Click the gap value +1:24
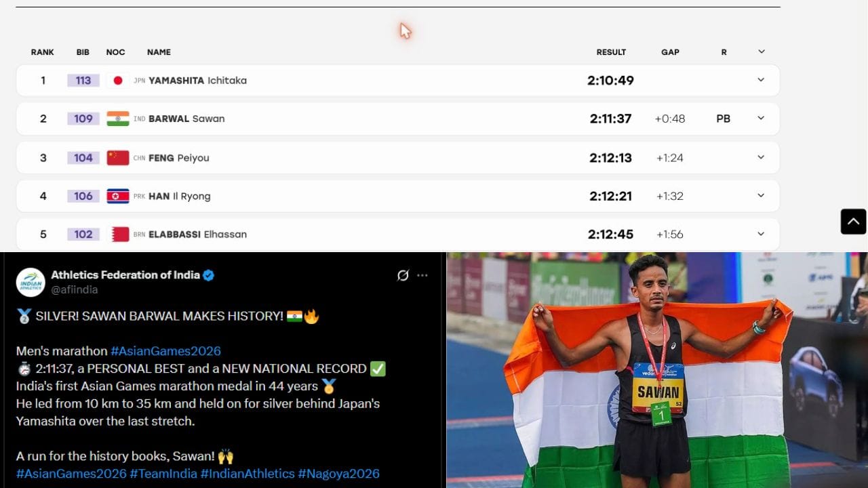The width and height of the screenshot is (868, 488). [670, 158]
